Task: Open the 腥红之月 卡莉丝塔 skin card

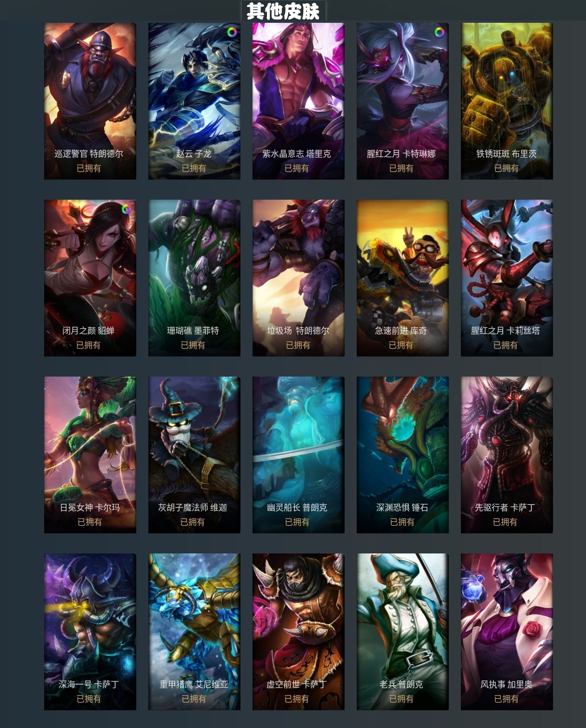Action: 507,278
